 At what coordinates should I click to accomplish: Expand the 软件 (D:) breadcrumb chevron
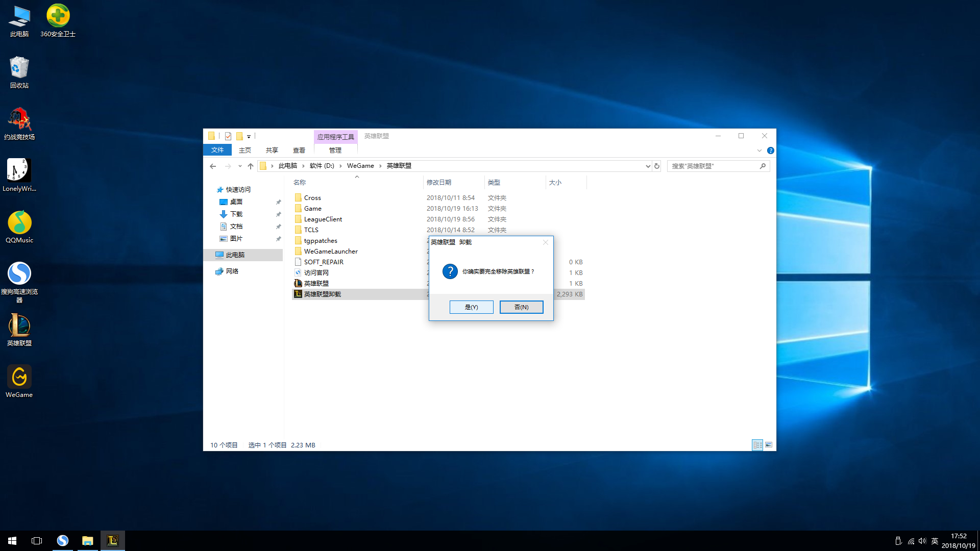pyautogui.click(x=340, y=166)
